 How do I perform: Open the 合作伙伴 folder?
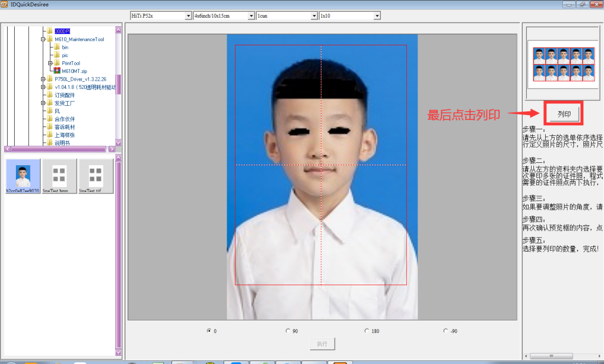point(65,119)
